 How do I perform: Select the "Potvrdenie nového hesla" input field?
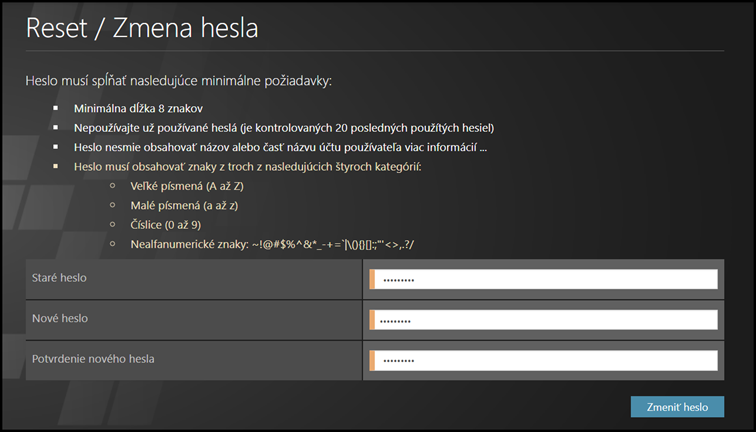pyautogui.click(x=545, y=360)
